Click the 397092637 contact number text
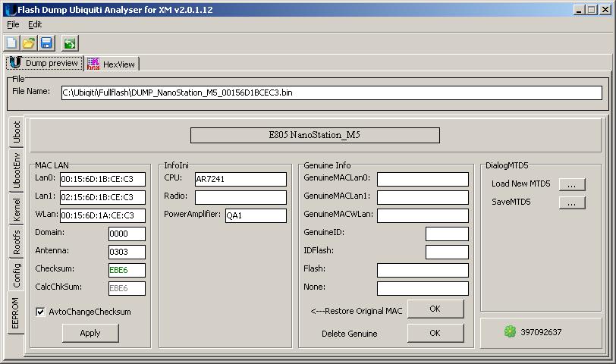This screenshot has width=616, height=364. pyautogui.click(x=541, y=332)
